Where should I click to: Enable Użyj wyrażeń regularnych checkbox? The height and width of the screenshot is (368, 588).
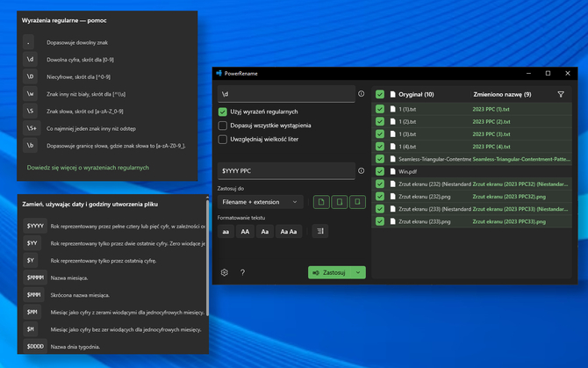coord(222,112)
